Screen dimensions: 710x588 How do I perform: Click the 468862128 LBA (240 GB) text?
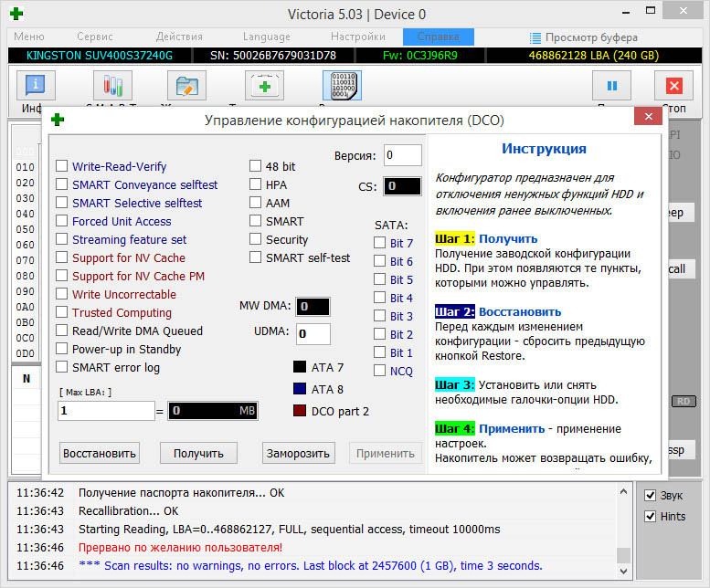594,56
